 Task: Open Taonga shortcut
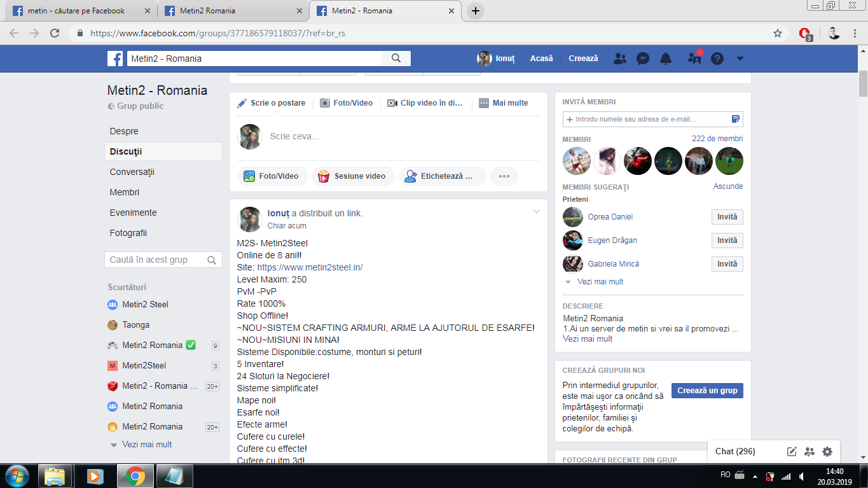(136, 324)
